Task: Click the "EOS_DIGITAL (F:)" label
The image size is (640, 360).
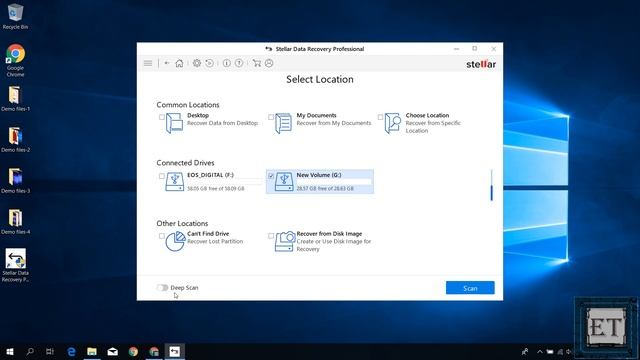Action: 211,175
